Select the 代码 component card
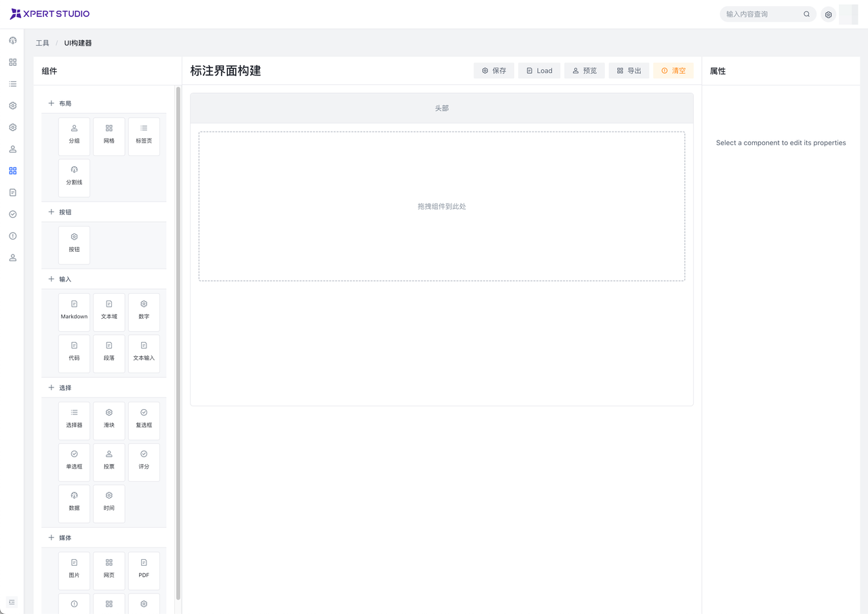Image resolution: width=868 pixels, height=614 pixels. 74,353
